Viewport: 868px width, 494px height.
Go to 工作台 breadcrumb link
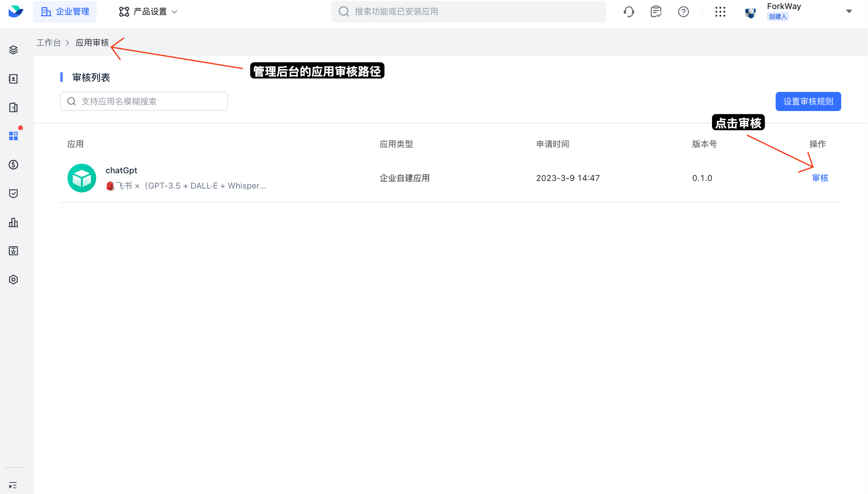point(49,43)
